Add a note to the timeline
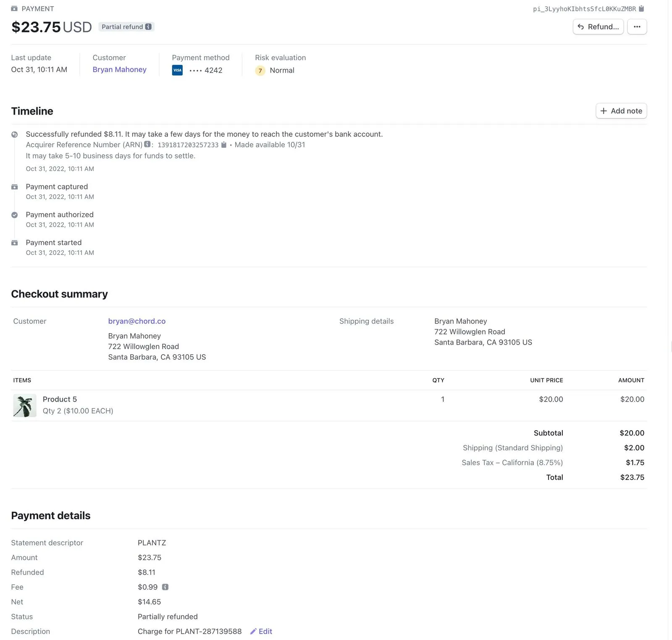This screenshot has height=640, width=672. click(x=621, y=111)
